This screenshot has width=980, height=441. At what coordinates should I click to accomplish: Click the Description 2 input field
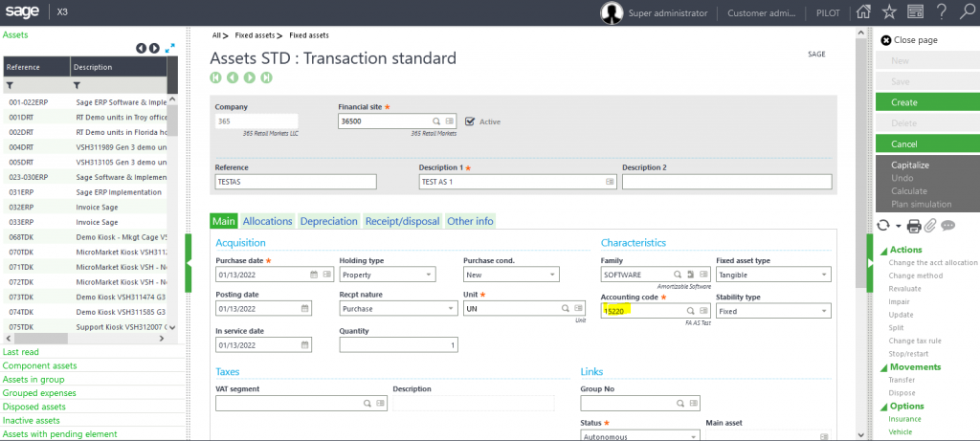point(727,182)
